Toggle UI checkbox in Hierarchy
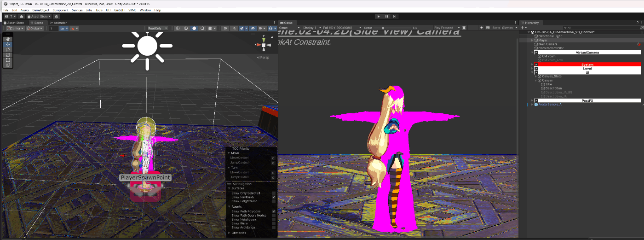The image size is (644, 240). point(536,72)
